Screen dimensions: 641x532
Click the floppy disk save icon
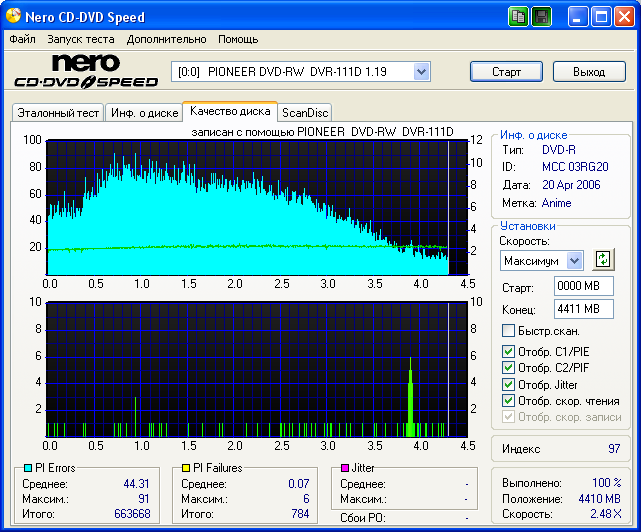pos(541,17)
